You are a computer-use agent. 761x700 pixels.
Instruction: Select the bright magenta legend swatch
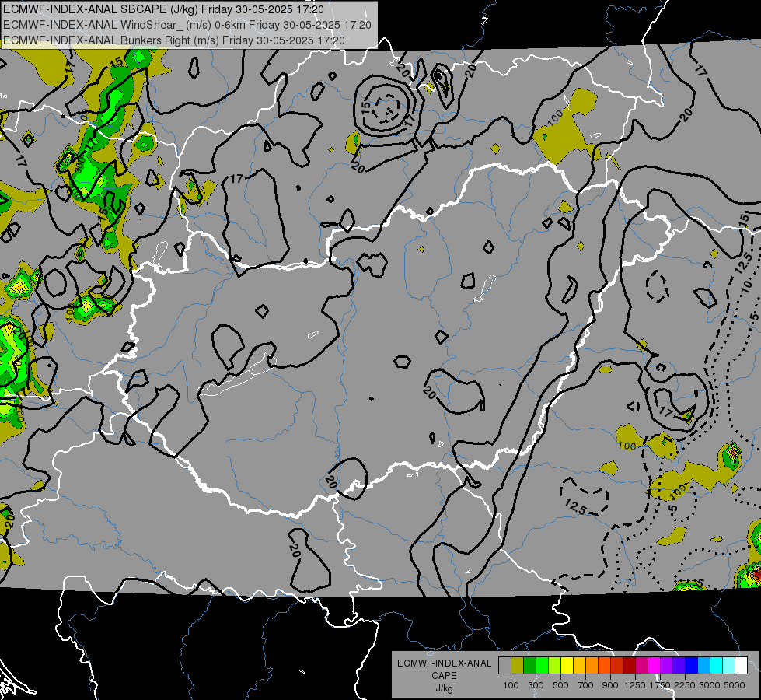click(655, 666)
